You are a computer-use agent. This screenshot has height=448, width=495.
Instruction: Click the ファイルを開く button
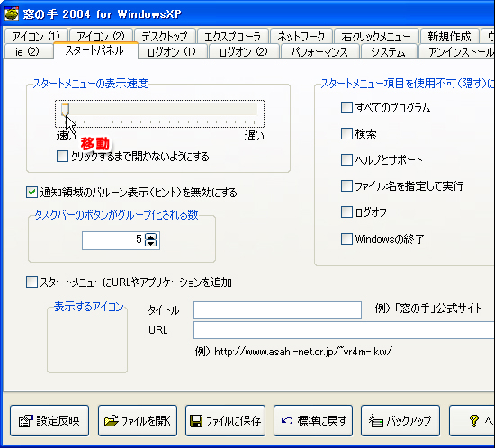coord(138,420)
